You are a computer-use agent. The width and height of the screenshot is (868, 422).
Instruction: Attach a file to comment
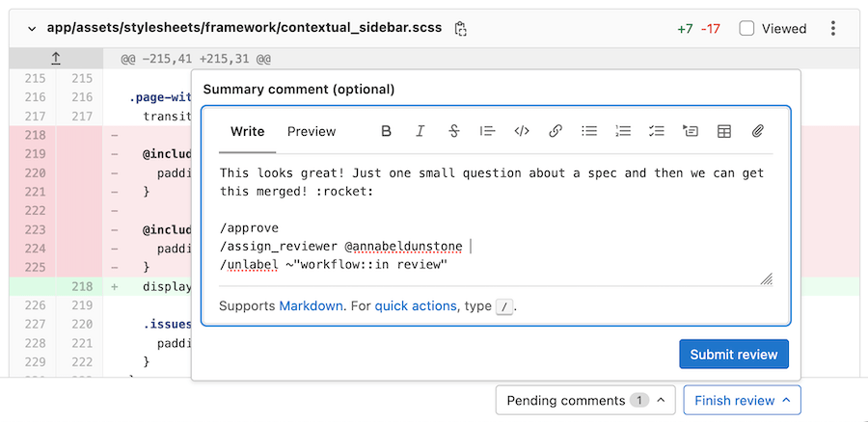(758, 131)
